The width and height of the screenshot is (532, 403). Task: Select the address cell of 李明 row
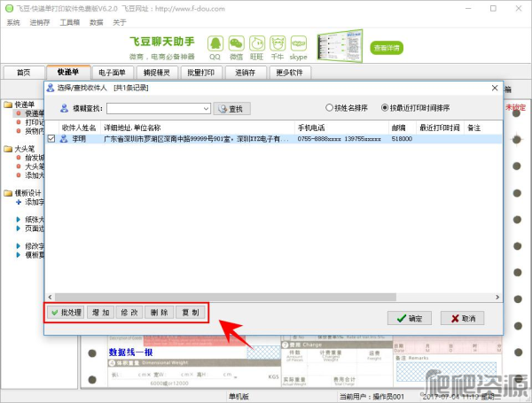click(x=196, y=139)
